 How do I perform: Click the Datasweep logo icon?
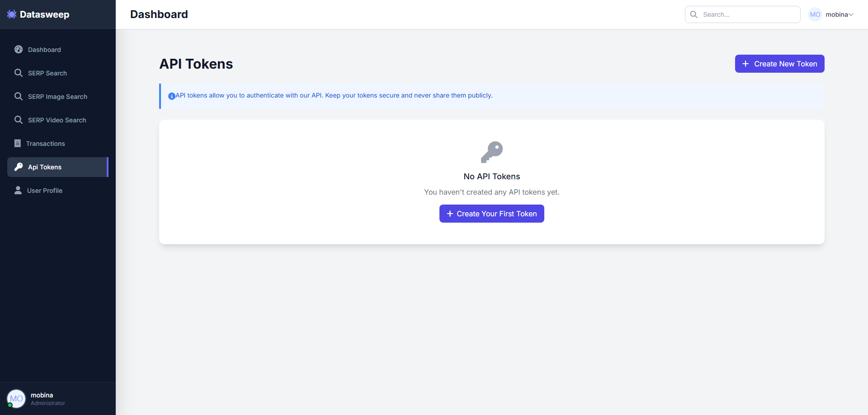coord(11,14)
